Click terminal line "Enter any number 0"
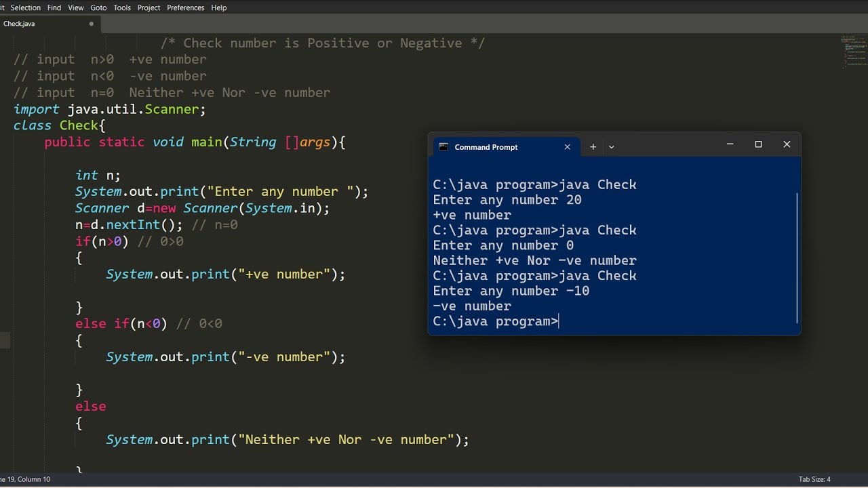 [x=503, y=245]
